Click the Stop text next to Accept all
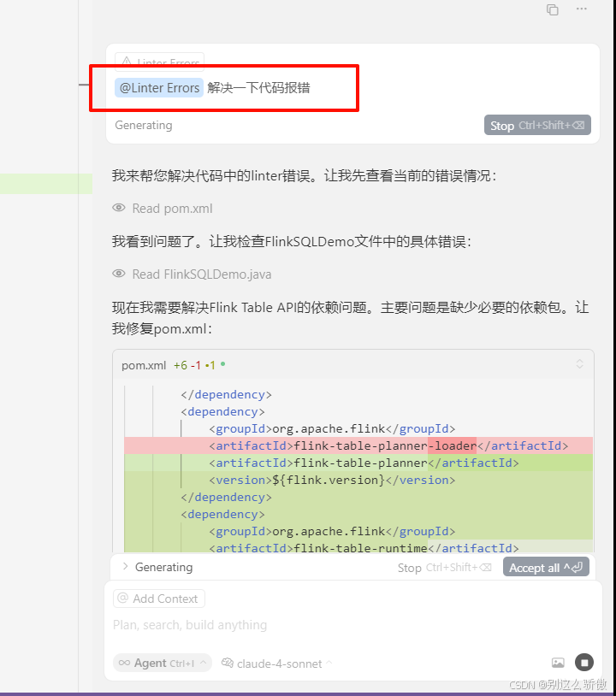The height and width of the screenshot is (696, 616). 410,568
